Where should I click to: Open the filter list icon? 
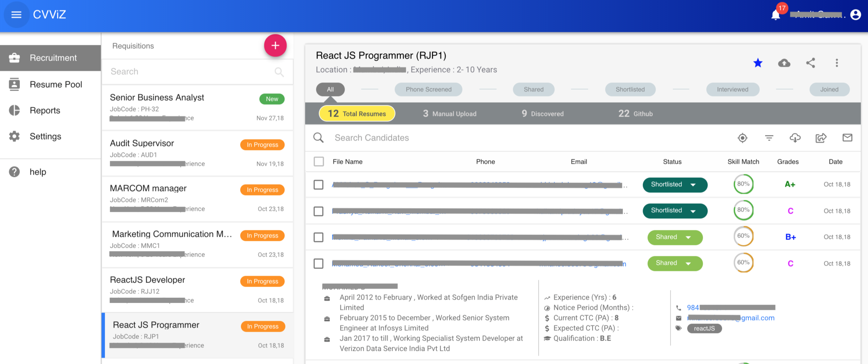pyautogui.click(x=769, y=138)
